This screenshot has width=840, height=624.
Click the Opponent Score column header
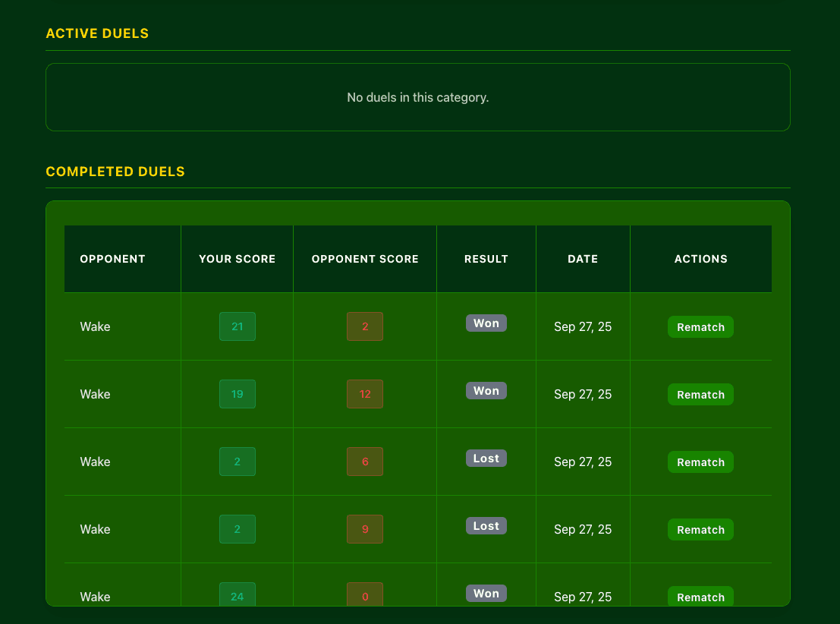pyautogui.click(x=365, y=259)
